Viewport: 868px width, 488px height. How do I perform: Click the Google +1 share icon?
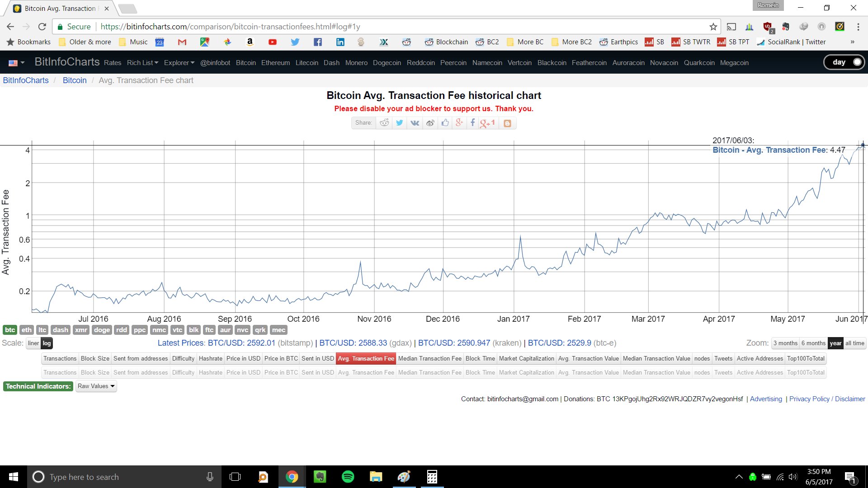(488, 123)
